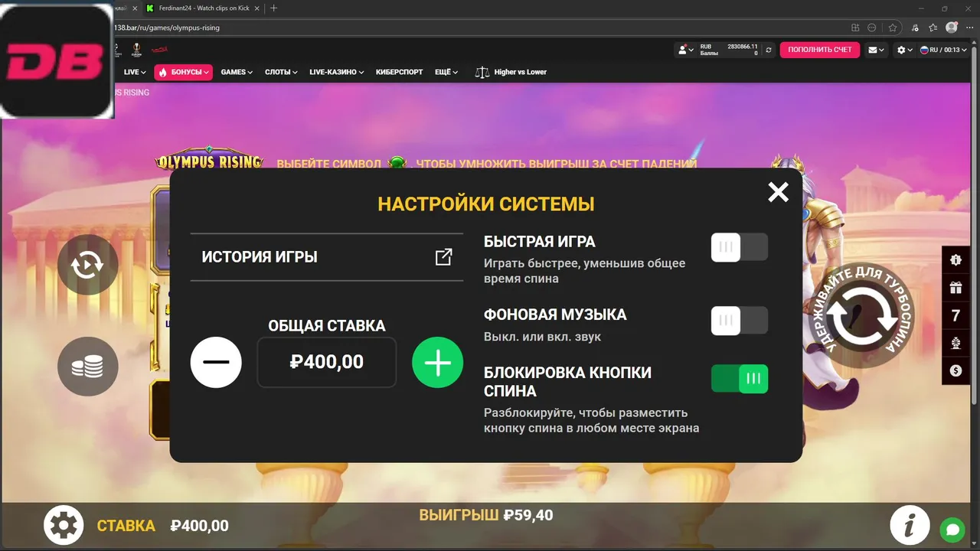
Task: Open game history external link icon
Action: tap(443, 257)
